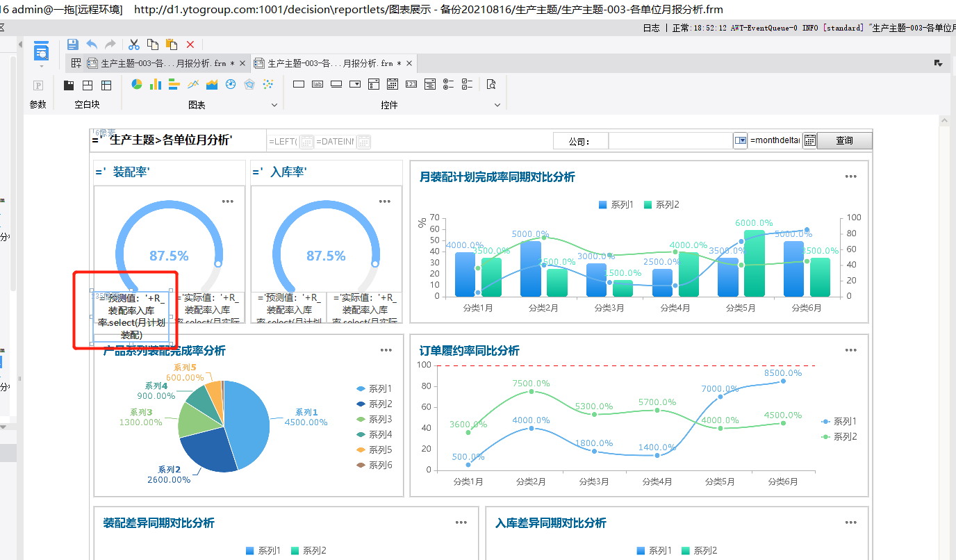Cut selection with the scissors icon
Image resolution: width=956 pixels, height=560 pixels.
[x=134, y=44]
